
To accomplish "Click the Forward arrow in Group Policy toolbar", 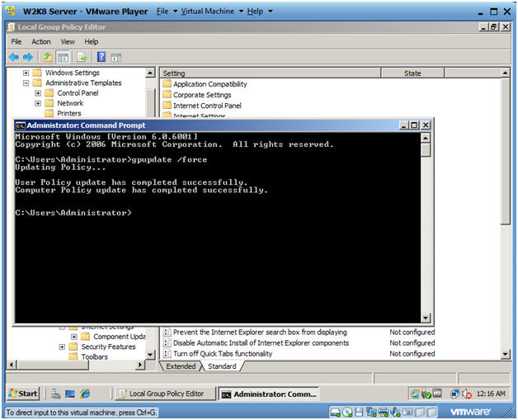I will click(x=28, y=58).
